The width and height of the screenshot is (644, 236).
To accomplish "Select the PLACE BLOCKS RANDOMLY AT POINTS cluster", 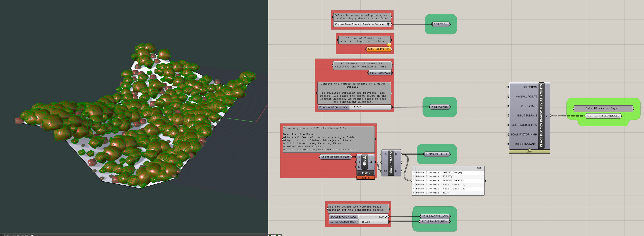I will 541,115.
